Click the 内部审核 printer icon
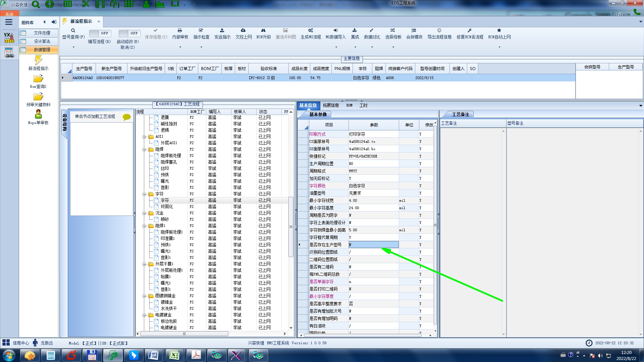Viewport: 644px width, 362px height. coord(180,31)
